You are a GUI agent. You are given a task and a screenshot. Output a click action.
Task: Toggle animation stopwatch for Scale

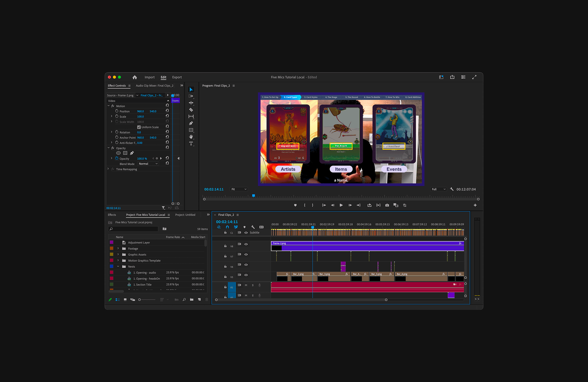click(x=117, y=116)
